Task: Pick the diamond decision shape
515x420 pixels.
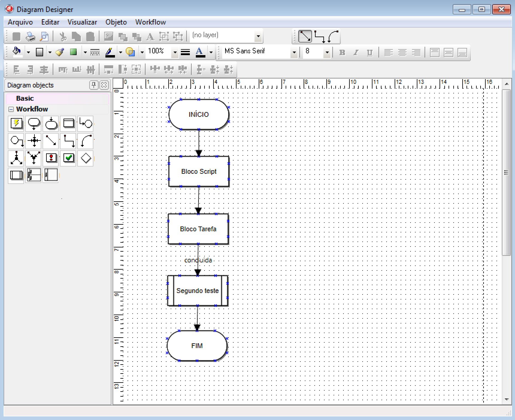Action: tap(86, 158)
